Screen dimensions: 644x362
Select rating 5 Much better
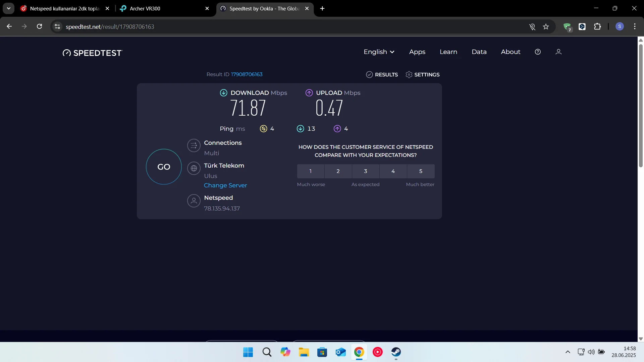click(x=421, y=171)
